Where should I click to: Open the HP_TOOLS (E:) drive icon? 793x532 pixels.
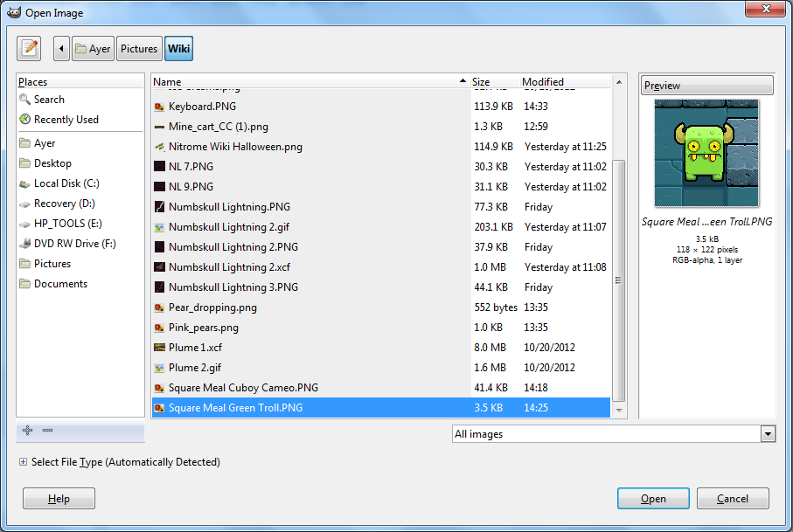(x=24, y=224)
